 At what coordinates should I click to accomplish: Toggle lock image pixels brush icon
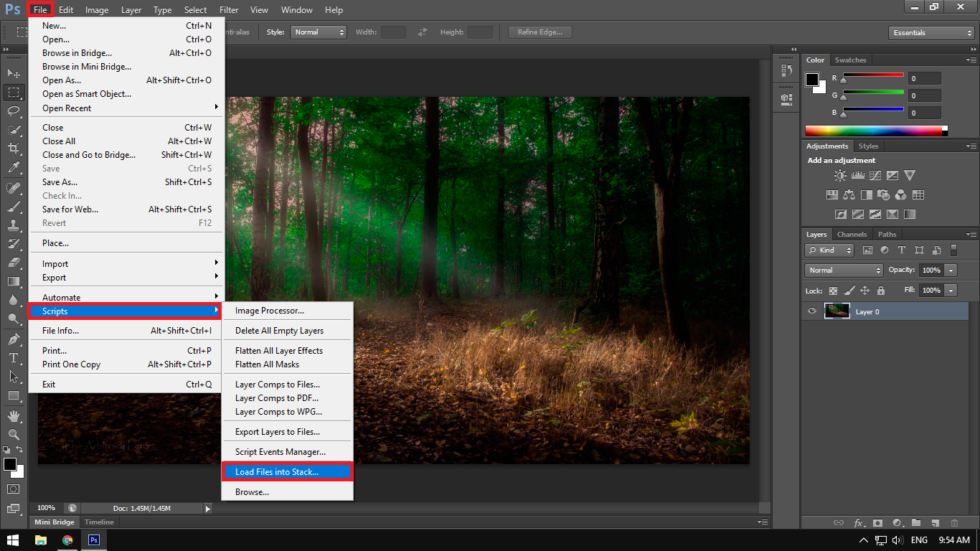click(849, 291)
